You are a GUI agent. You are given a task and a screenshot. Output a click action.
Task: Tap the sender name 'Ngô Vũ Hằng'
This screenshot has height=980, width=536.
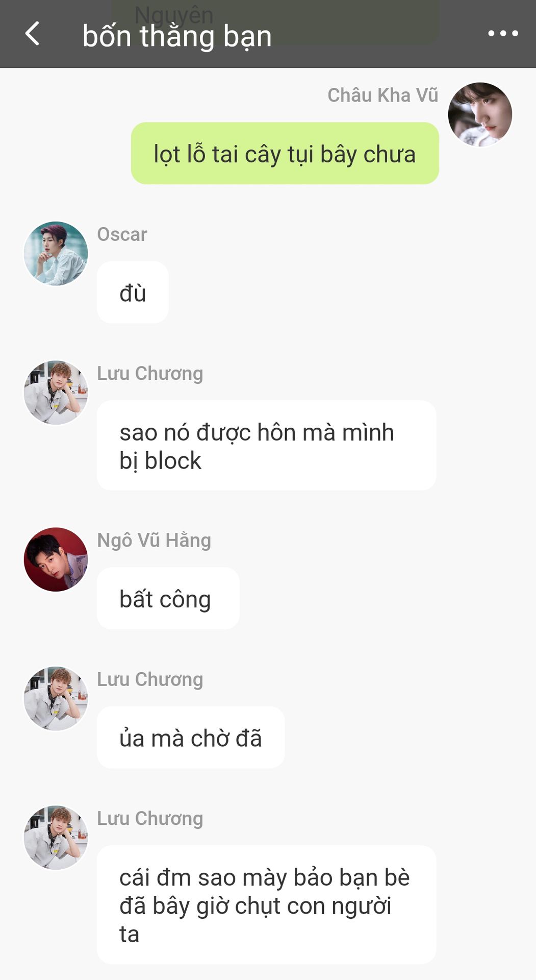[x=154, y=540]
